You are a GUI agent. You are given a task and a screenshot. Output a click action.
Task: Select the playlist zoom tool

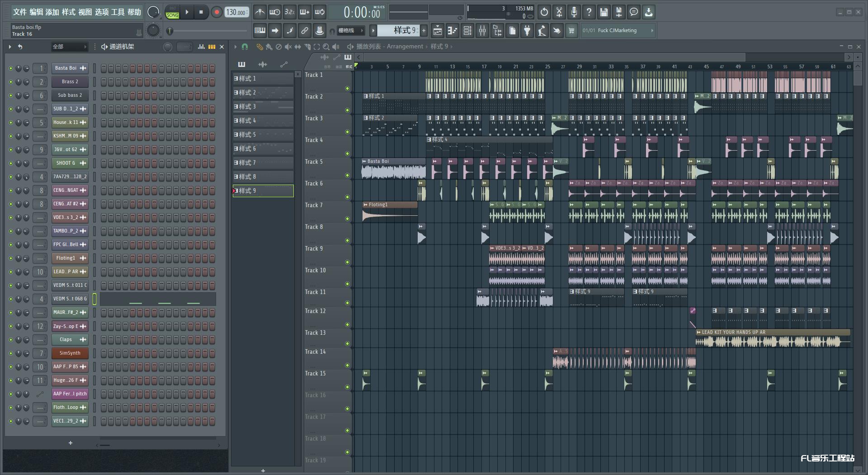pyautogui.click(x=326, y=47)
